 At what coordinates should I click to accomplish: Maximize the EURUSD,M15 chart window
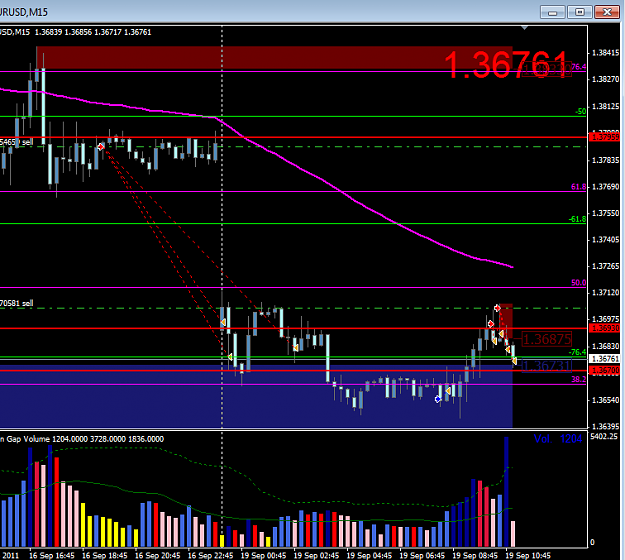(x=580, y=12)
